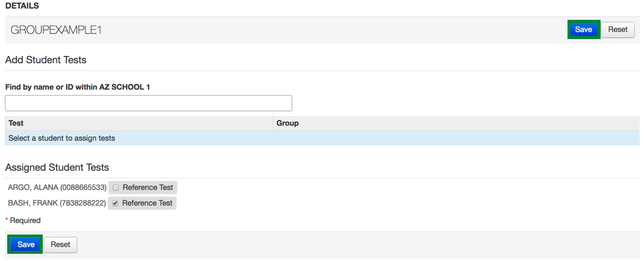Uncheck Reference Test box for BASH, FRANK
The width and height of the screenshot is (644, 261).
[x=116, y=203]
